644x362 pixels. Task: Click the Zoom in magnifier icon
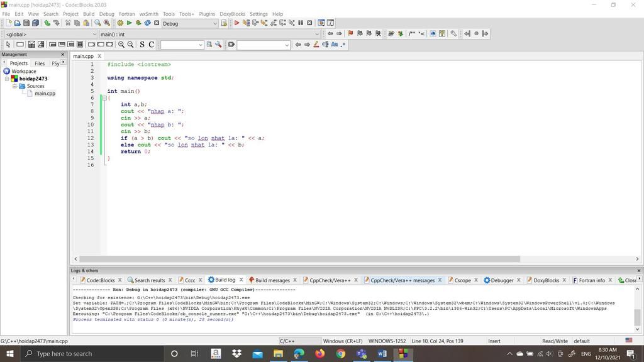121,45
